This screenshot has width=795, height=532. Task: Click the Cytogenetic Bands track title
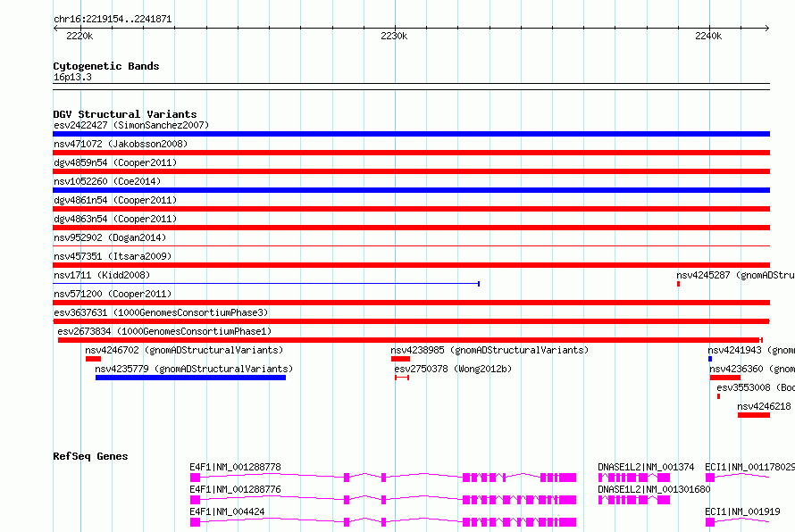point(106,66)
